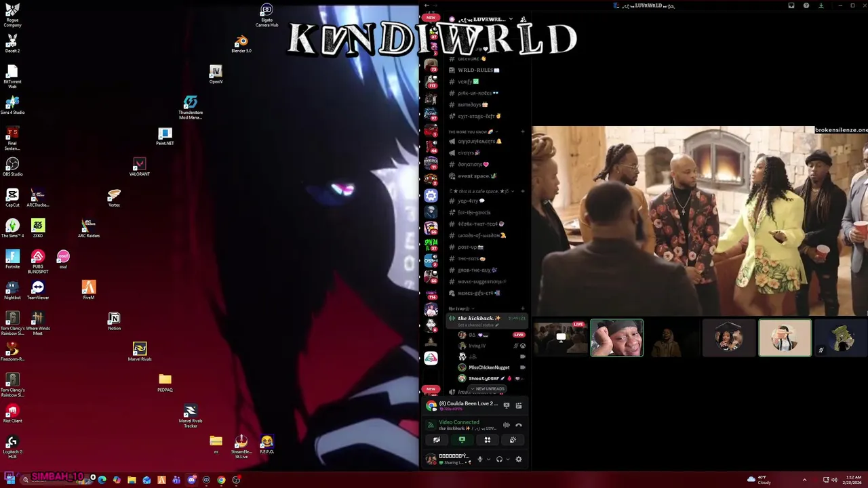Collapse 'the trap' voice category
The height and width of the screenshot is (488, 868).
460,308
